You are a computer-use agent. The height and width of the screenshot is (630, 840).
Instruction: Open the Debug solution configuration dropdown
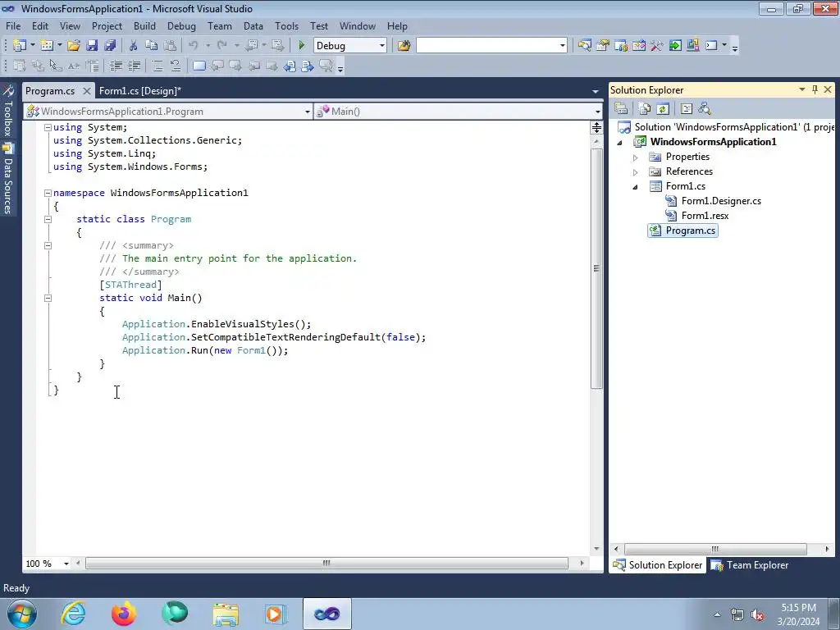(382, 46)
